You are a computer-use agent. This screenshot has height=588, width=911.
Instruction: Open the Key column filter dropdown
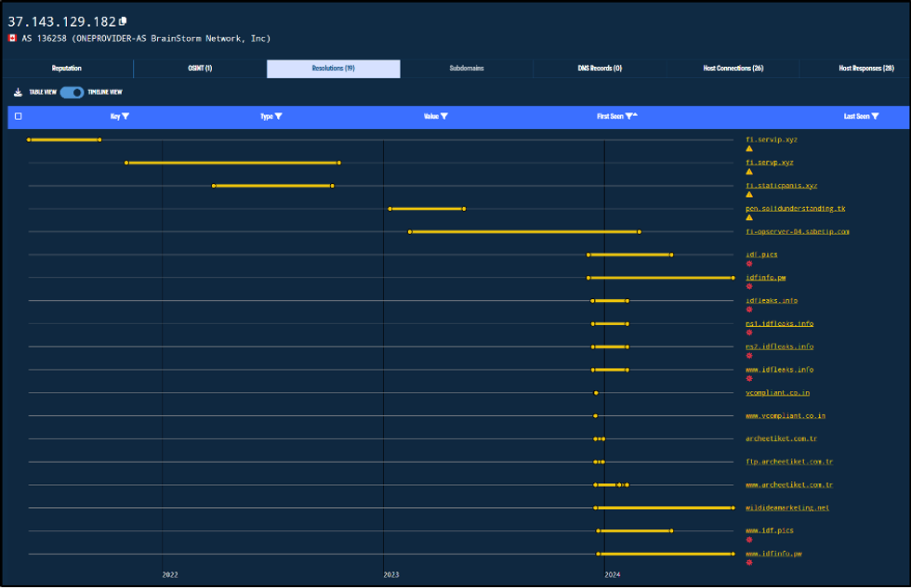click(x=126, y=116)
